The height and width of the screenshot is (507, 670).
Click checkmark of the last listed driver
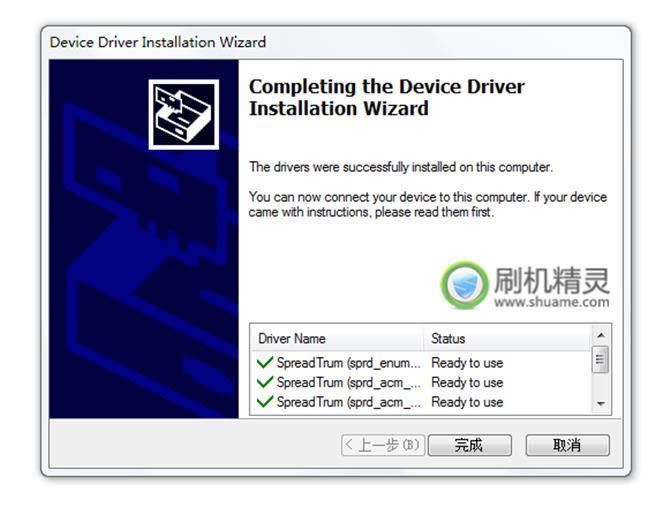click(265, 402)
